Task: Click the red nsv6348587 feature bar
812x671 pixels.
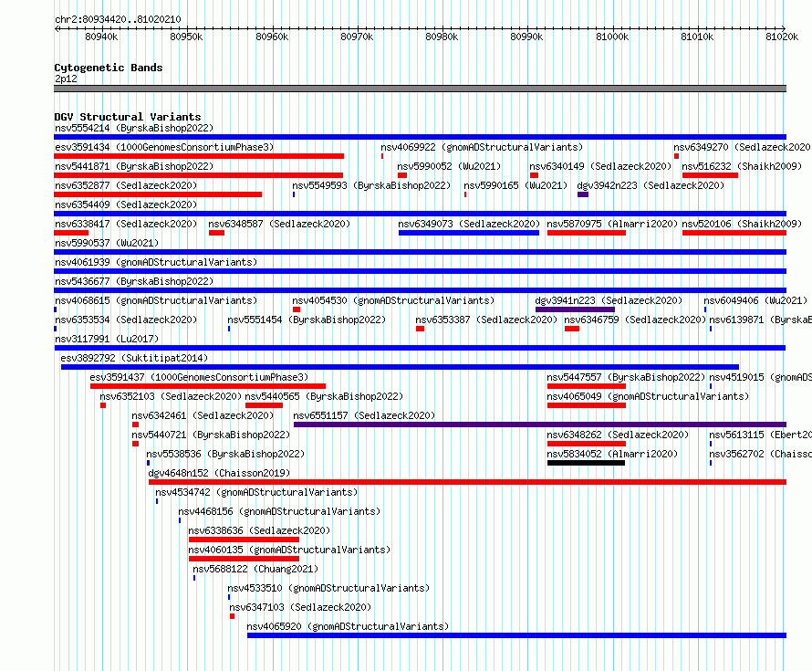Action: pyautogui.click(x=216, y=233)
